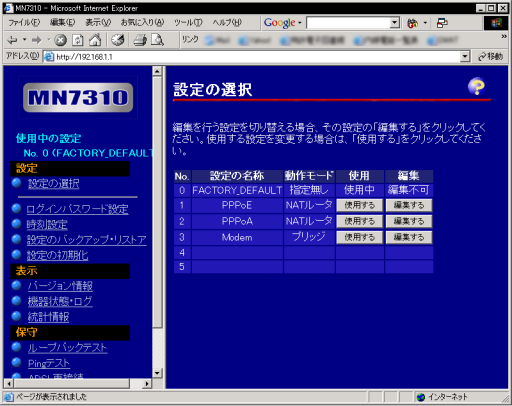
Task: Open the Back button history dropdown arrow
Action: click(24, 40)
